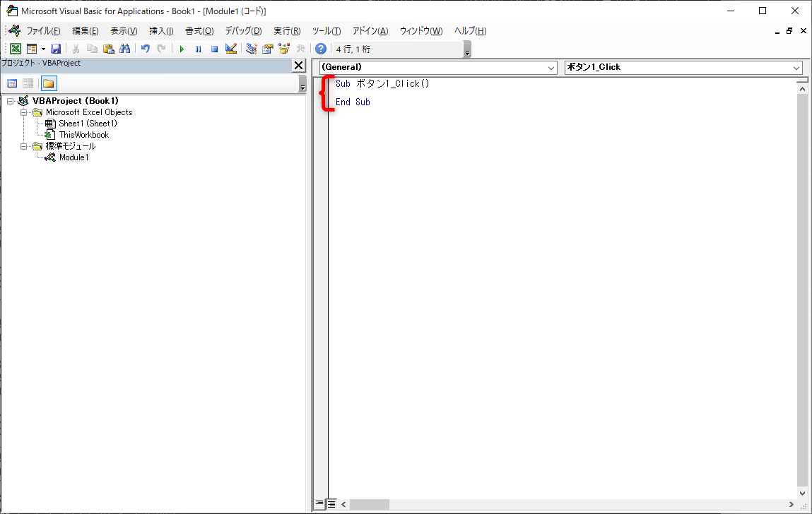Open the 表示(V) menu
812x514 pixels.
[x=124, y=31]
